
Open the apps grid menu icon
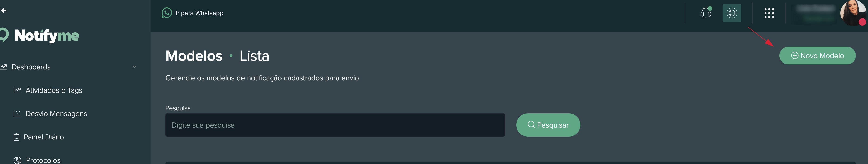coord(769,13)
